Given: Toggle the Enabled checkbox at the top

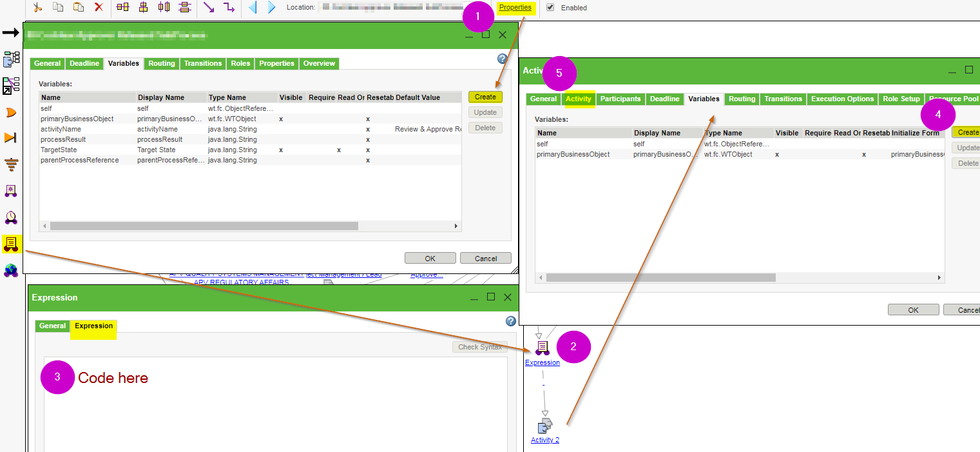Looking at the screenshot, I should point(550,8).
